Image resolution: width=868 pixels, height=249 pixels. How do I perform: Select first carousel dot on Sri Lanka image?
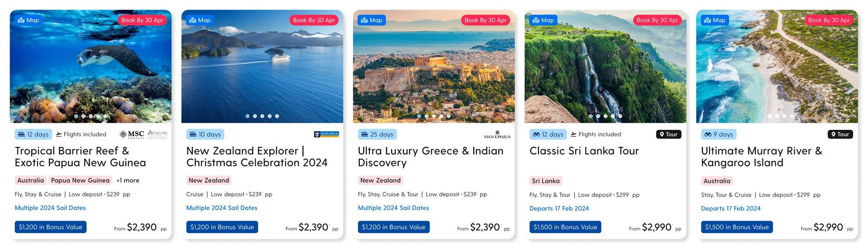point(591,116)
